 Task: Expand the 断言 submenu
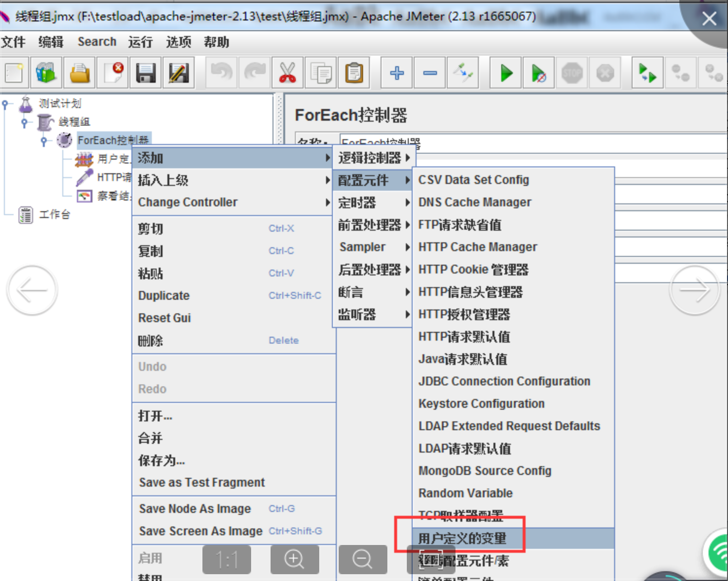(373, 292)
